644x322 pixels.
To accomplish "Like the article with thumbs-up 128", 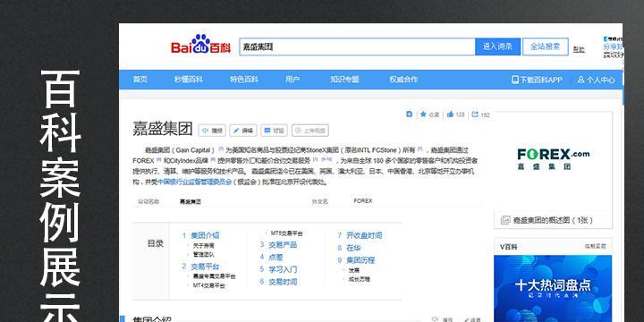I will click(x=455, y=114).
